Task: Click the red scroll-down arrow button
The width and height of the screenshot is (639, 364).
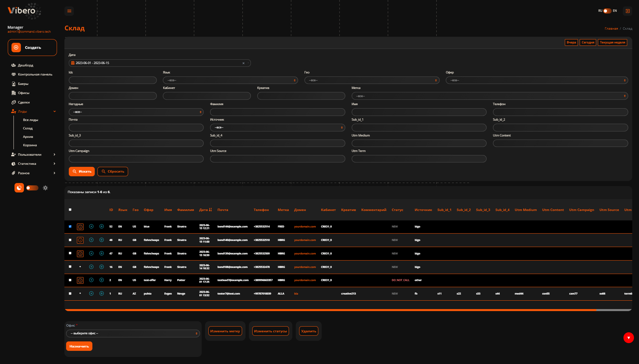Action: pyautogui.click(x=629, y=338)
